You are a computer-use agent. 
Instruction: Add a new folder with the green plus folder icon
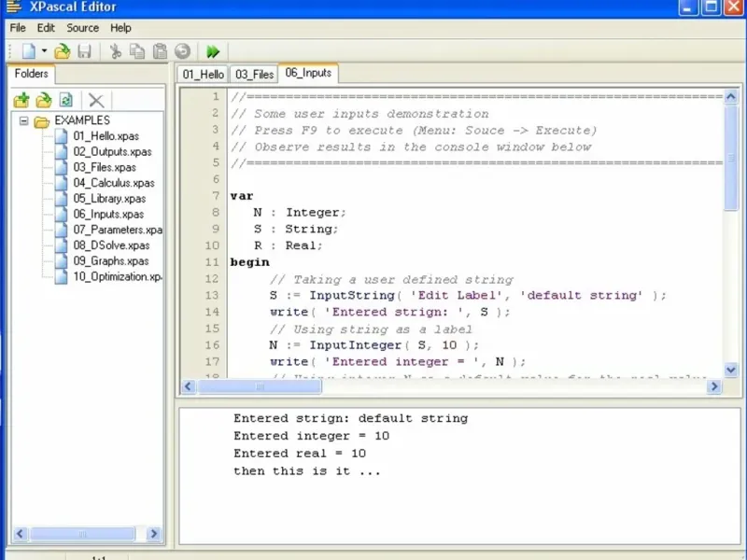tap(21, 100)
